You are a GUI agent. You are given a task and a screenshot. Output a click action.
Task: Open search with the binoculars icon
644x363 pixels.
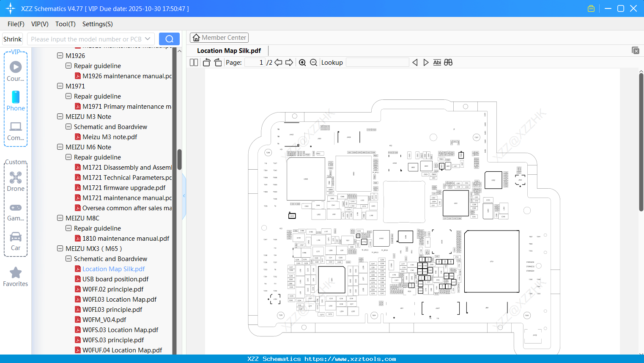(x=448, y=62)
